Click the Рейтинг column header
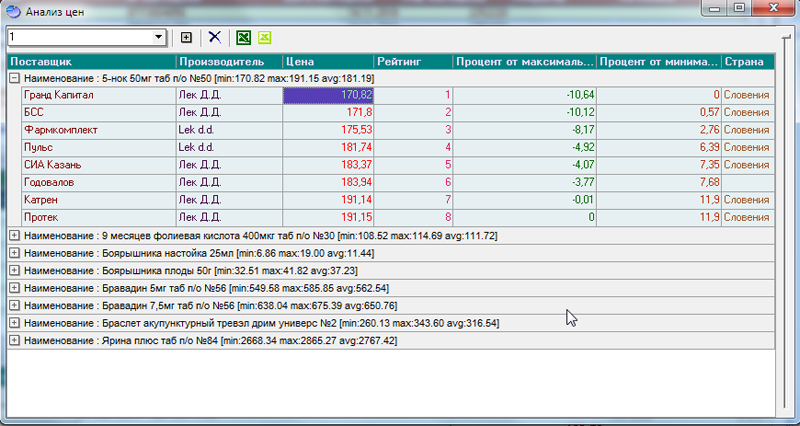The width and height of the screenshot is (800, 426). tap(414, 61)
